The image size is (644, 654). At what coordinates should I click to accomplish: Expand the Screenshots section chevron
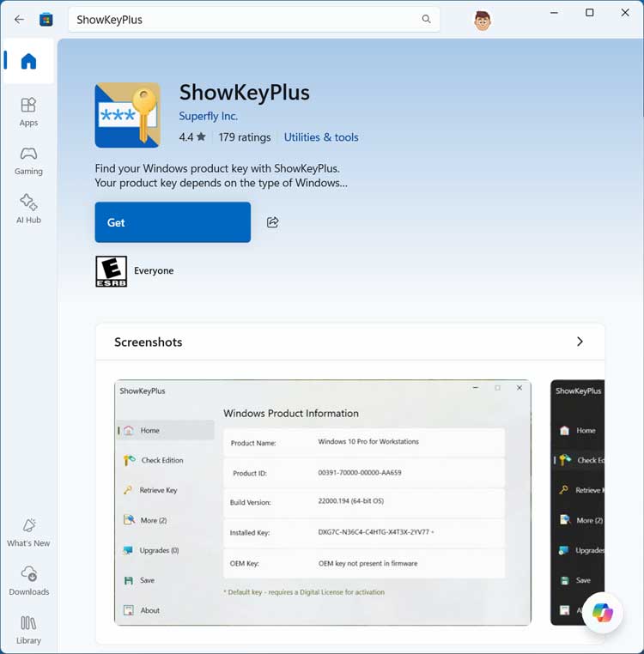[580, 342]
